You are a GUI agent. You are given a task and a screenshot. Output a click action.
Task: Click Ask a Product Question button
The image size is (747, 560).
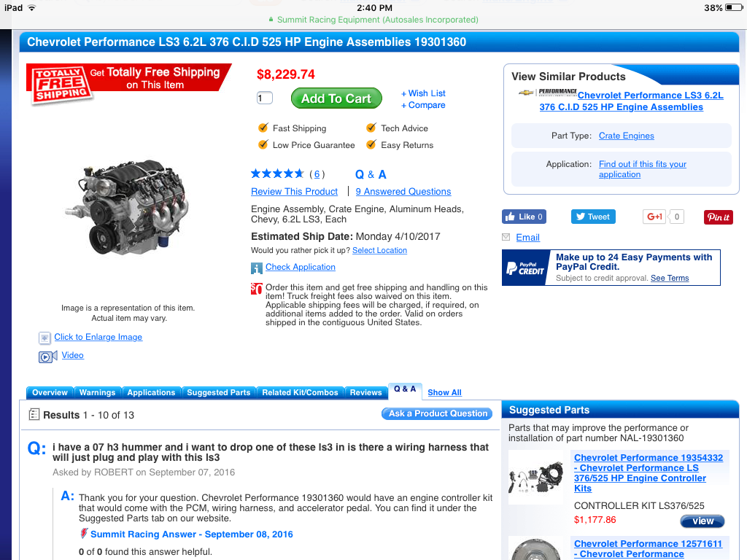point(437,414)
